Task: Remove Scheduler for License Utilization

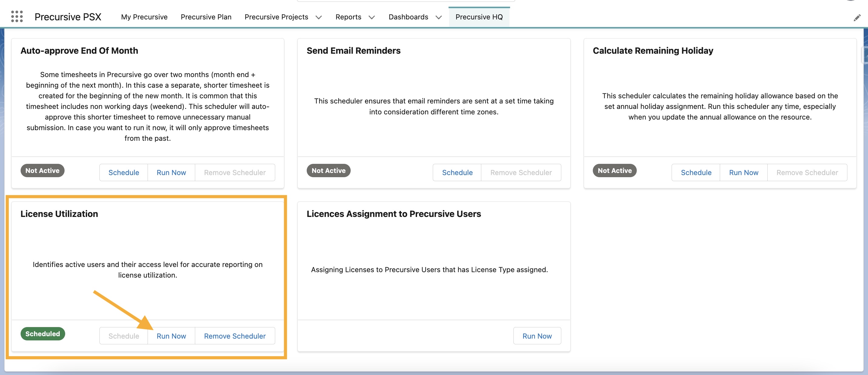Action: (x=235, y=336)
